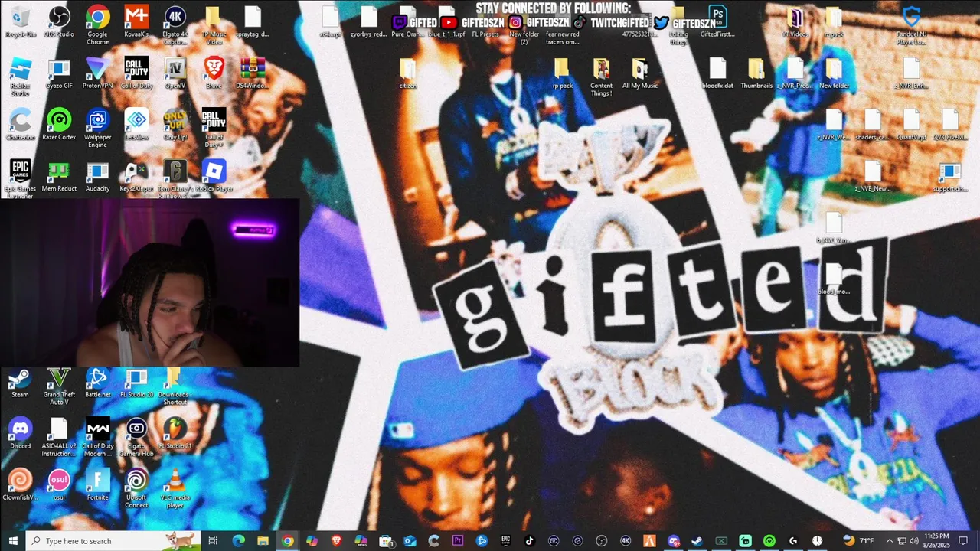This screenshot has width=980, height=551.
Task: Launch Roblox Player desktop icon
Action: pyautogui.click(x=214, y=176)
